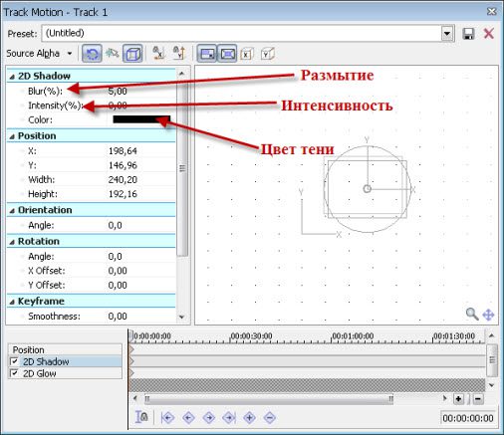
Task: Click the Prevent Movement Y icon
Action: 179,53
